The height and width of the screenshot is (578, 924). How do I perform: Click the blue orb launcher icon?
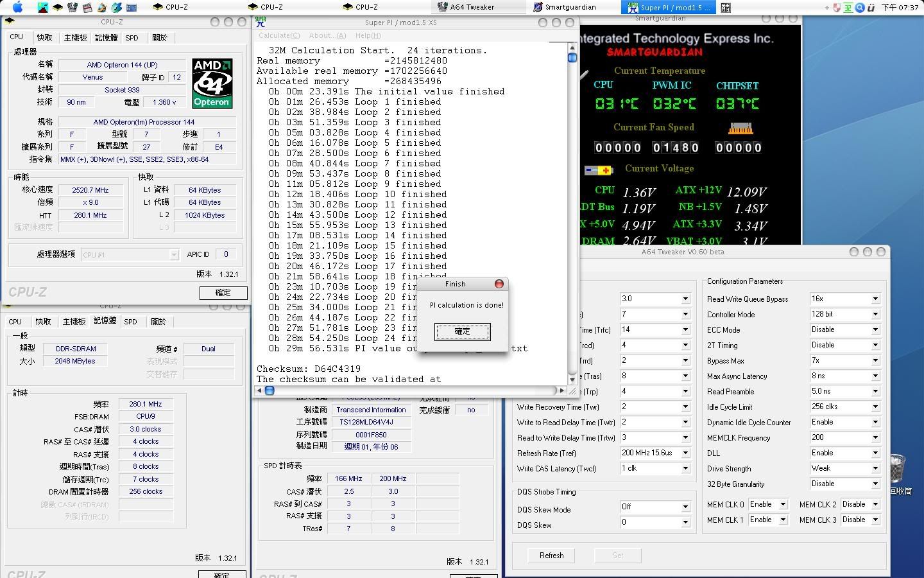[x=117, y=8]
